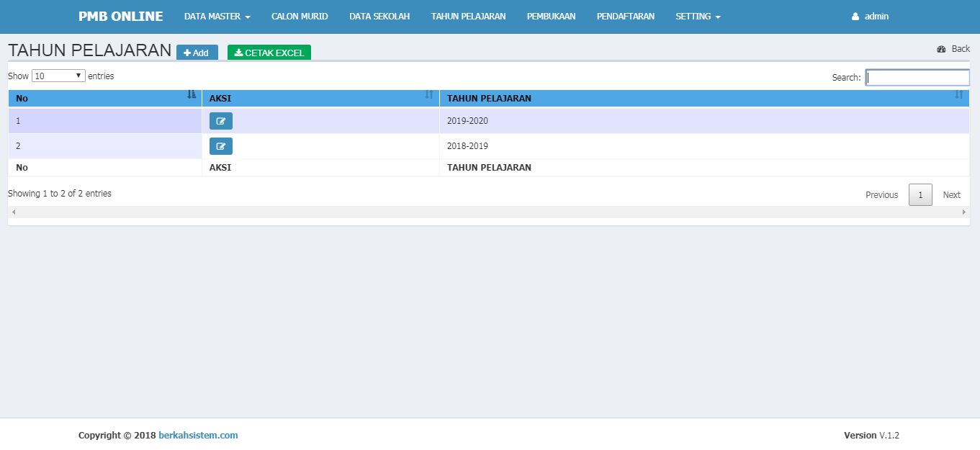
Task: Focus the Search input field
Action: [x=917, y=77]
